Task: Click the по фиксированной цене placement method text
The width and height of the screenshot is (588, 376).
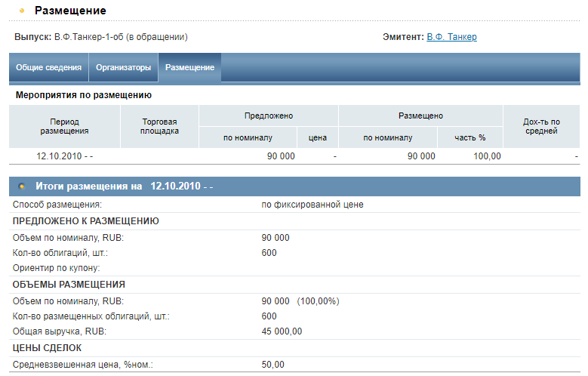Action: (312, 205)
